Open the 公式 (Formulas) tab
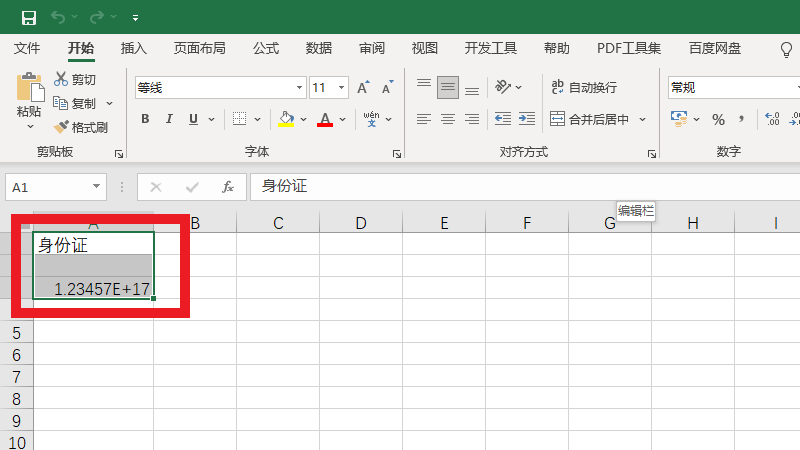Viewport: 800px width, 450px height. click(x=266, y=48)
